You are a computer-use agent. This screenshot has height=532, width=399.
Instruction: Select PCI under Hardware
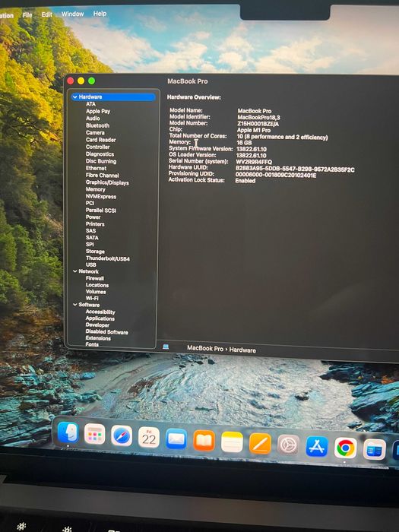pos(90,203)
